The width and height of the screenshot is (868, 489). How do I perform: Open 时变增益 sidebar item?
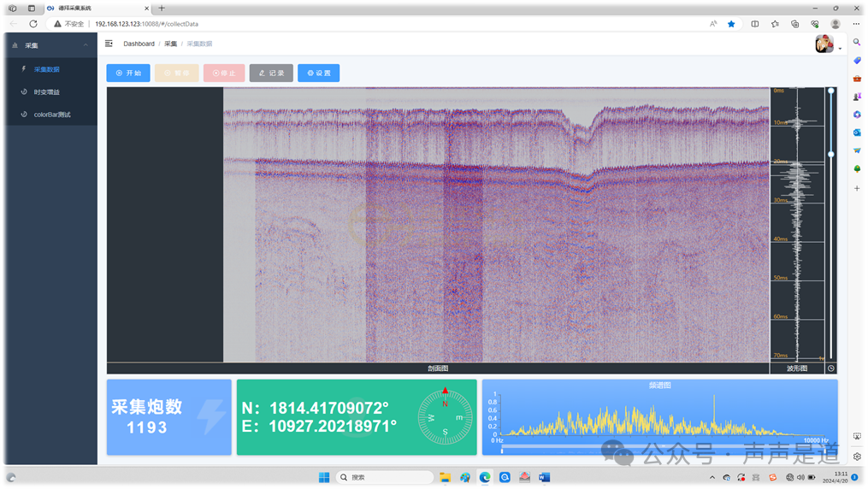pos(51,91)
